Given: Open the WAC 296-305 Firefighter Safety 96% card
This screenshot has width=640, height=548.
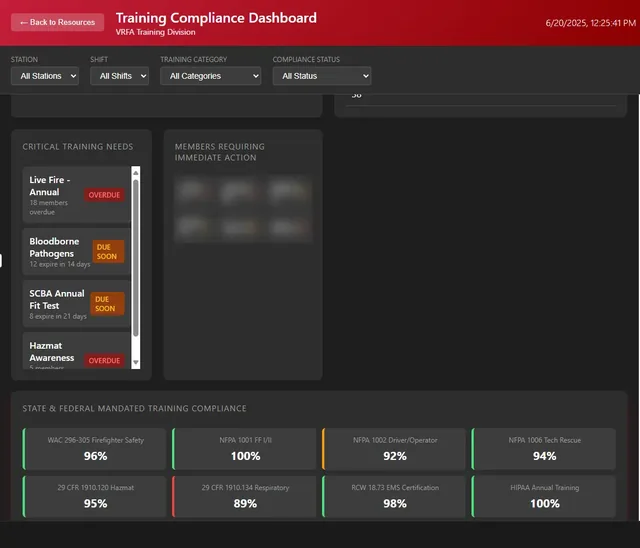Looking at the screenshot, I should (x=95, y=449).
